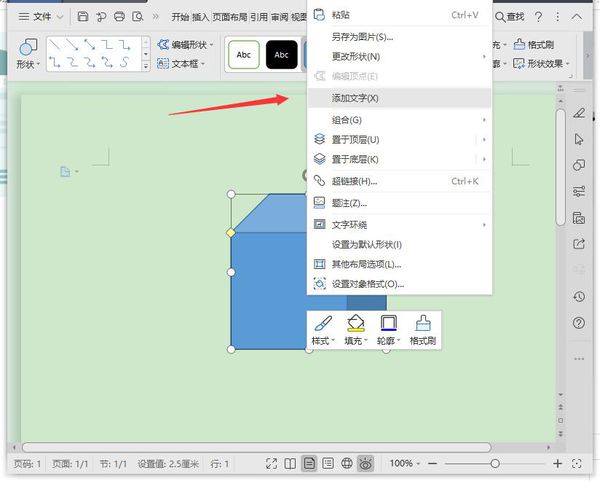This screenshot has height=481, width=600.
Task: Select the black Abc shape style
Action: pyautogui.click(x=281, y=55)
